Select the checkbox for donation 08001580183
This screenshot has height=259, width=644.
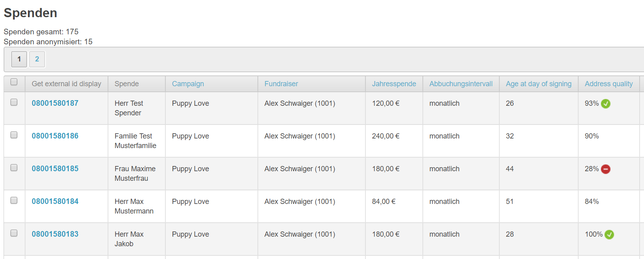pyautogui.click(x=14, y=233)
